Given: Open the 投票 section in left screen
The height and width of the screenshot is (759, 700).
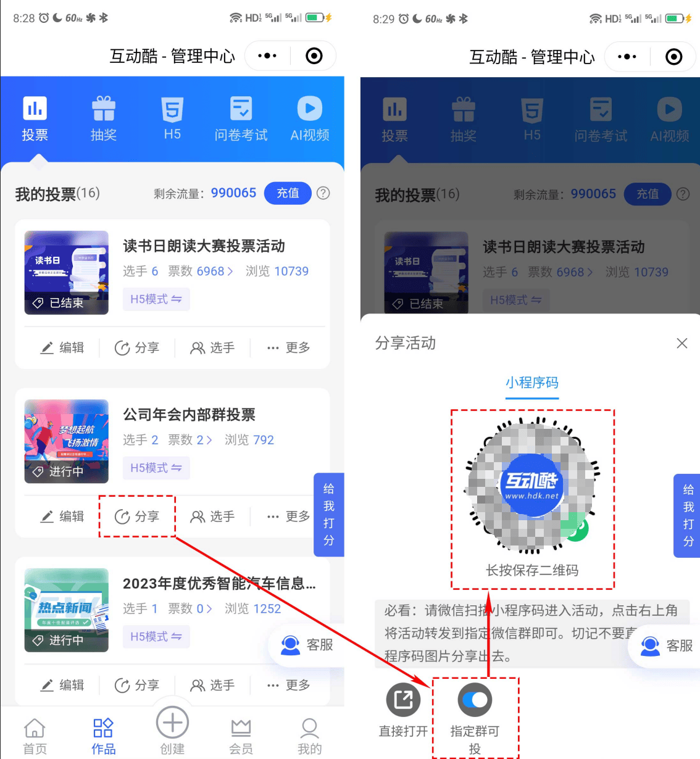Looking at the screenshot, I should (x=35, y=118).
